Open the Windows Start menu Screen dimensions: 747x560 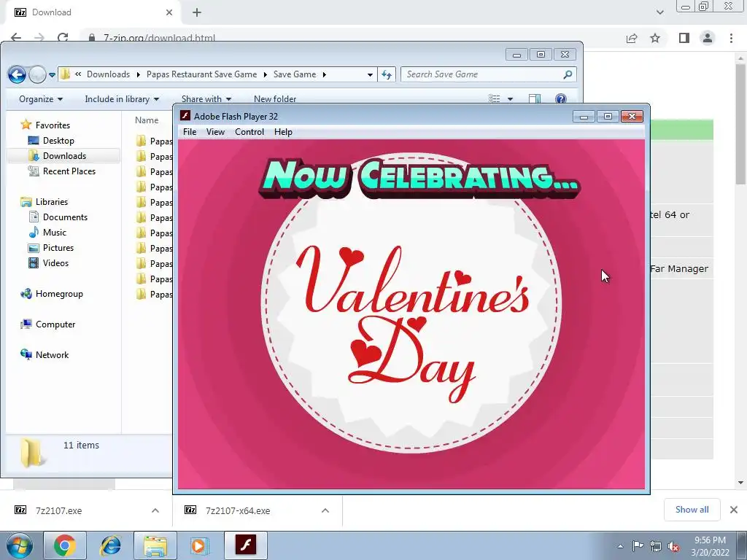pyautogui.click(x=20, y=545)
